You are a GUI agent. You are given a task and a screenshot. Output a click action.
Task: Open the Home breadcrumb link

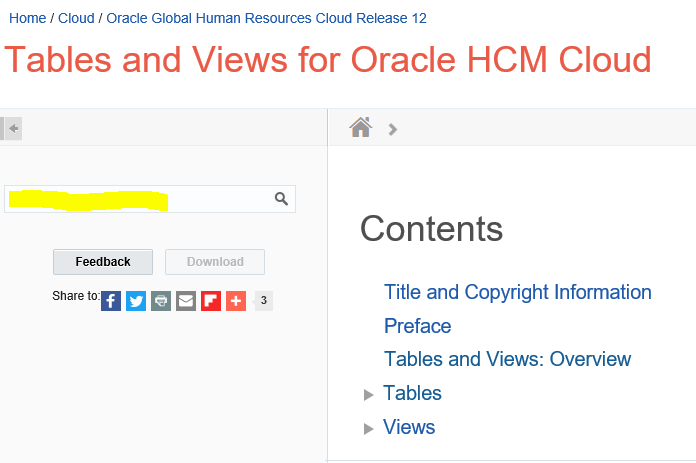pos(28,18)
